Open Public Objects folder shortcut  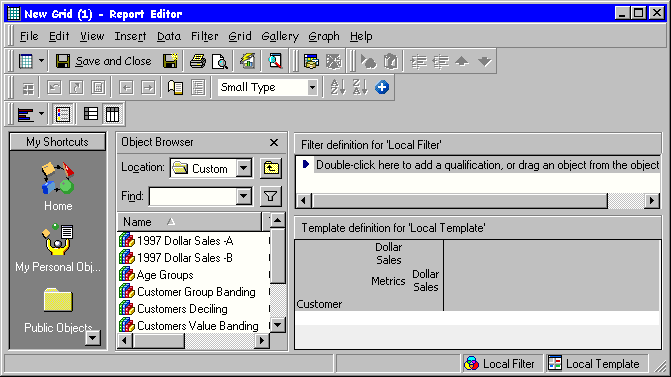coord(58,310)
